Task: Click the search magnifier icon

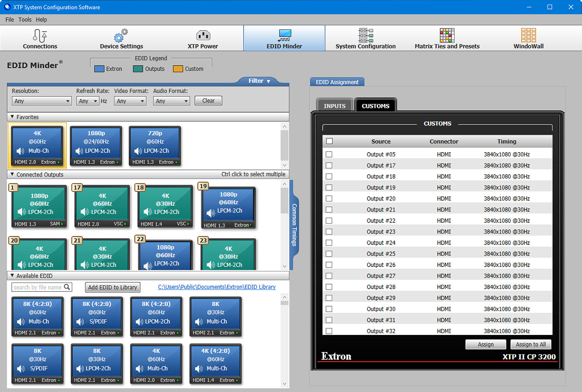Action: (x=67, y=287)
